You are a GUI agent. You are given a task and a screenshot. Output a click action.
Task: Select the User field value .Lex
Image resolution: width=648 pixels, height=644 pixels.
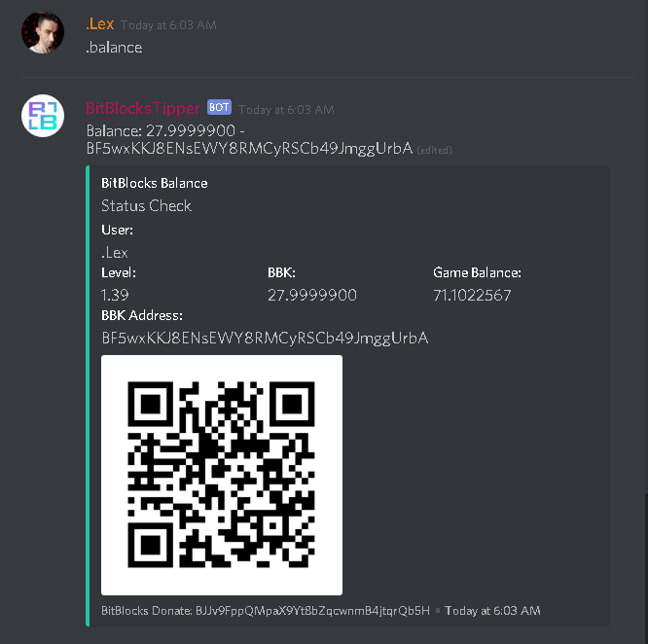tap(115, 252)
